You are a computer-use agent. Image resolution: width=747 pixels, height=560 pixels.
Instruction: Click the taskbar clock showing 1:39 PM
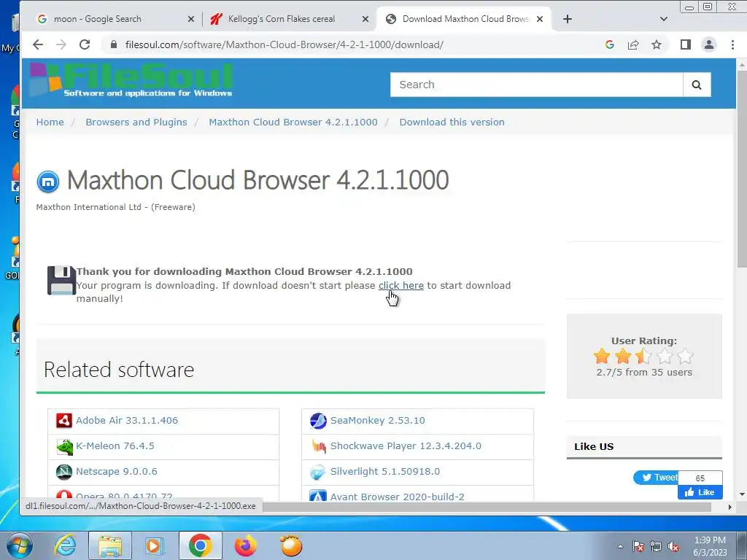(710, 546)
